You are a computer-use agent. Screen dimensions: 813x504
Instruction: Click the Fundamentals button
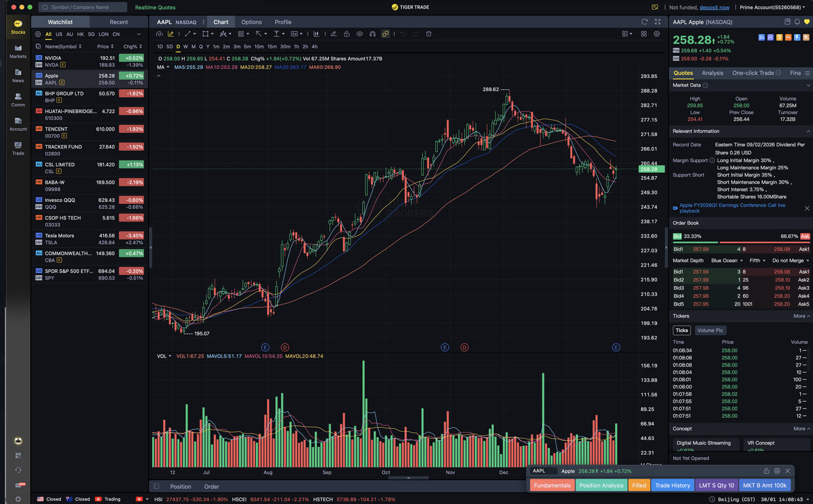point(552,486)
